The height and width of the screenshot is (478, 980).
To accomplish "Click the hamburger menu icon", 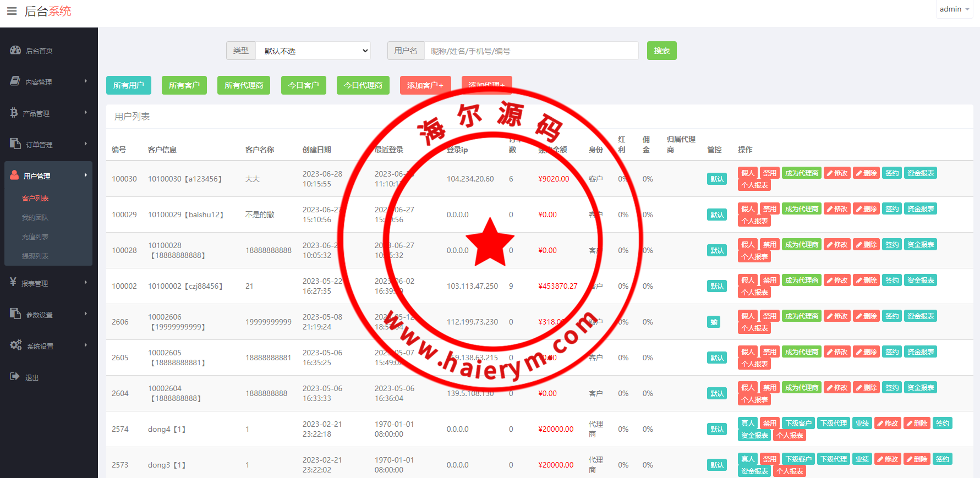I will (x=12, y=11).
